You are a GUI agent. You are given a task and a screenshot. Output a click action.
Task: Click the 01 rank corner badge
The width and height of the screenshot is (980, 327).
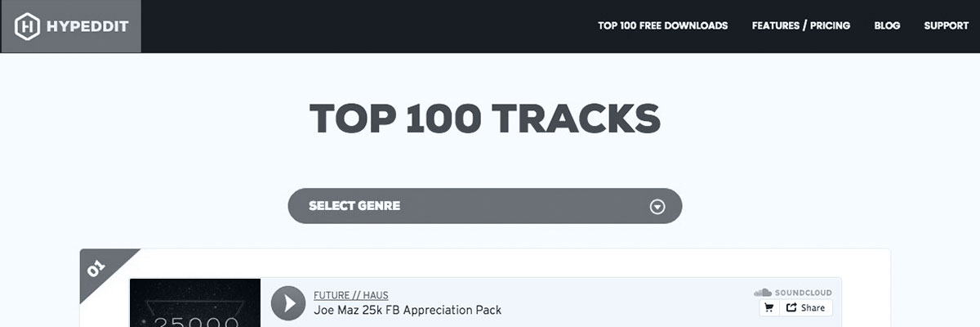(98, 267)
